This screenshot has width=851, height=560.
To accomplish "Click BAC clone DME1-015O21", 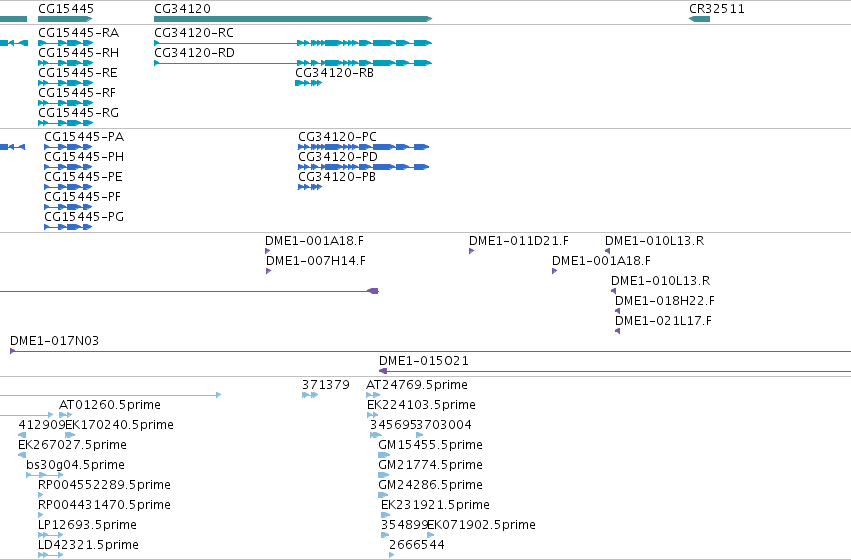I will (424, 361).
